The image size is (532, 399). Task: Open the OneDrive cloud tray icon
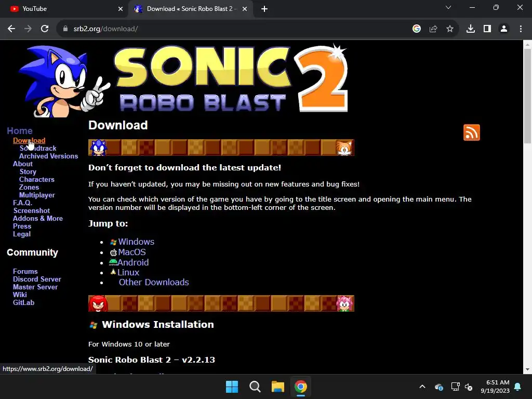pos(439,387)
